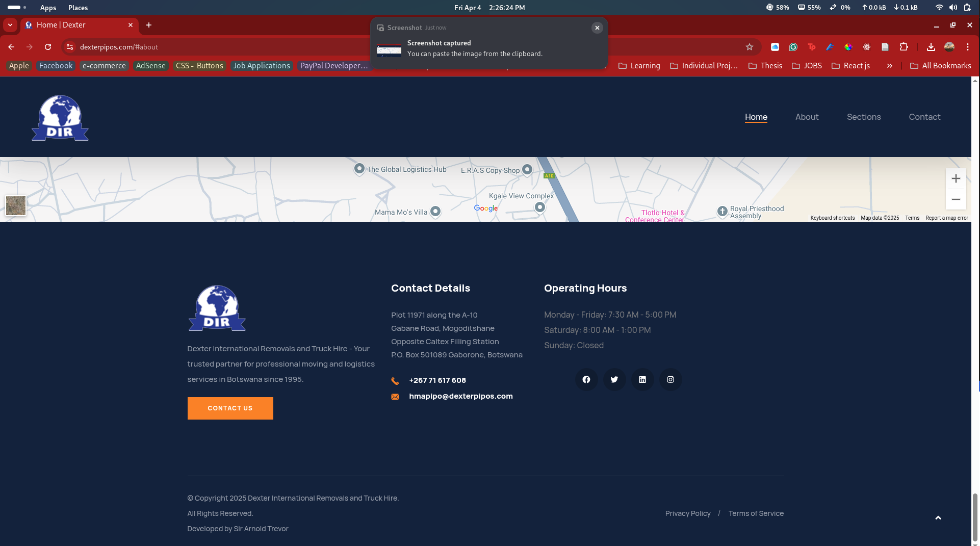Click the scroll-to-top arrow button

pos(938,518)
